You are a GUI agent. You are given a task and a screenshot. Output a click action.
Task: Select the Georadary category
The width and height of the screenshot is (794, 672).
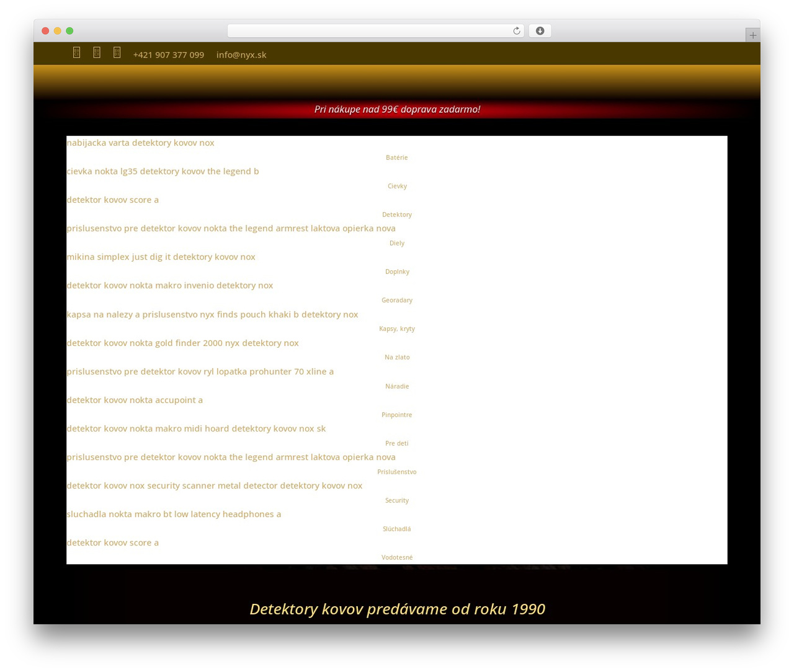pos(397,300)
